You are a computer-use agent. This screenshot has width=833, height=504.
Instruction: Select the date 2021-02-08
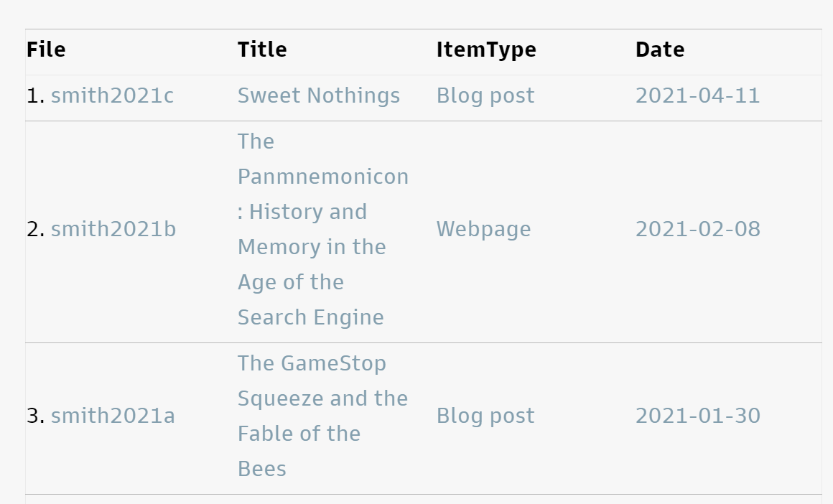698,230
